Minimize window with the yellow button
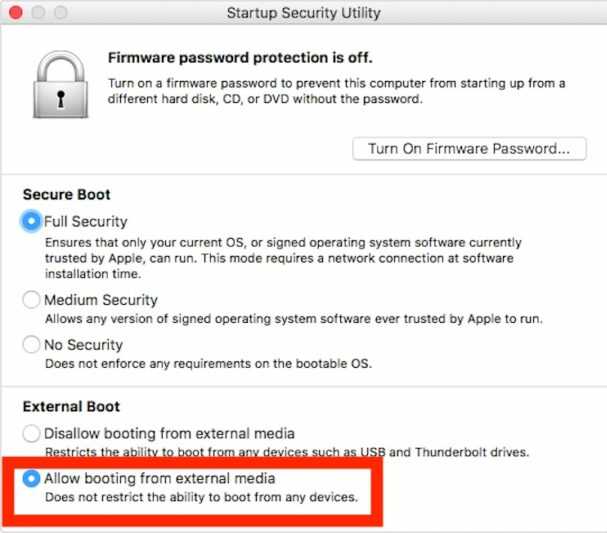The image size is (607, 533). click(x=37, y=13)
